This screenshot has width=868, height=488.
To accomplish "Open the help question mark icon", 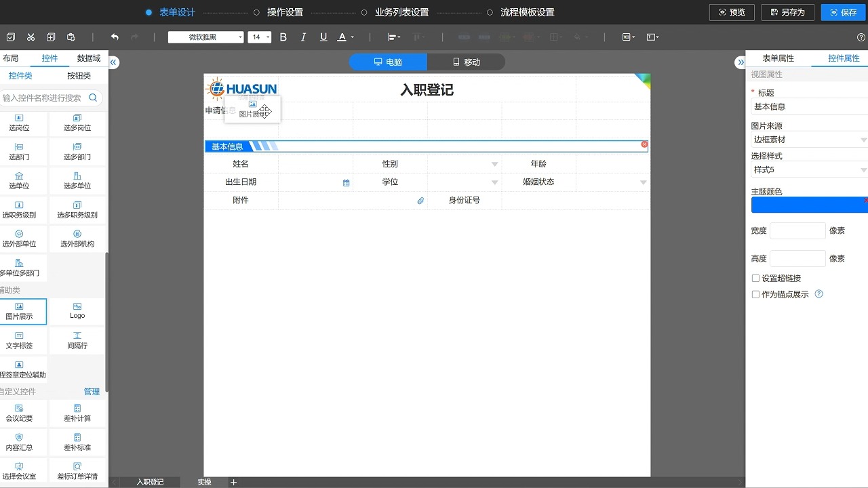I will (861, 37).
